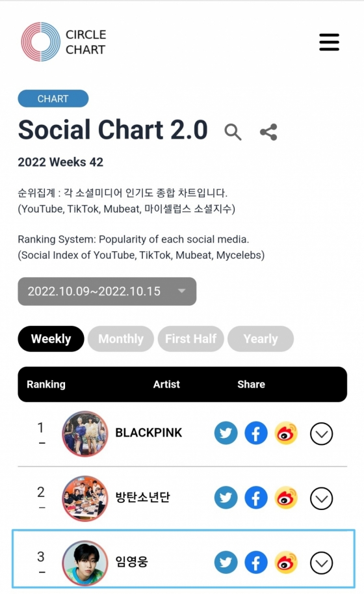The image size is (364, 594).
Task: Share 방탄소년단 on Twitter
Action: click(x=226, y=498)
